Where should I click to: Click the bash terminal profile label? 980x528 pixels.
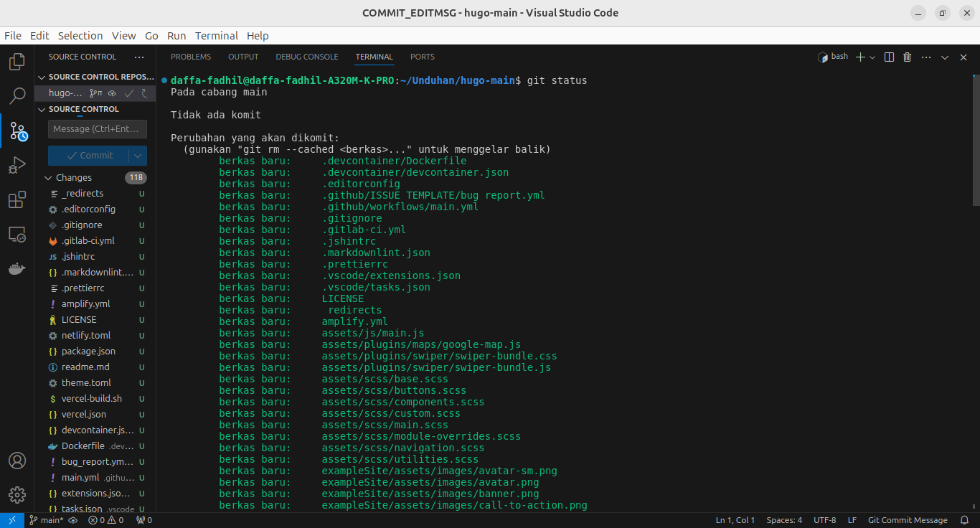(833, 57)
